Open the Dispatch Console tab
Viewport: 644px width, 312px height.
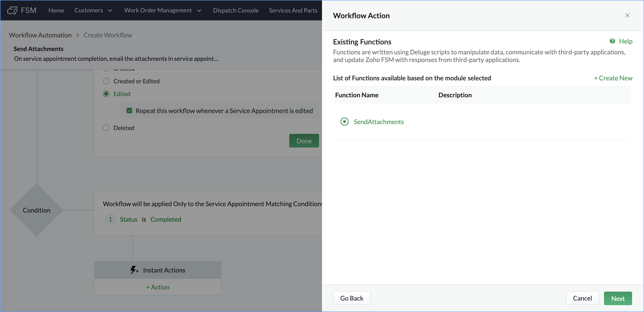pos(235,10)
